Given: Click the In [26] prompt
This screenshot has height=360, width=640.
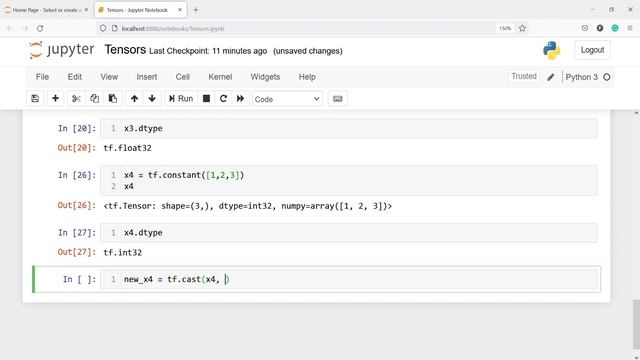Looking at the screenshot, I should (77, 175).
